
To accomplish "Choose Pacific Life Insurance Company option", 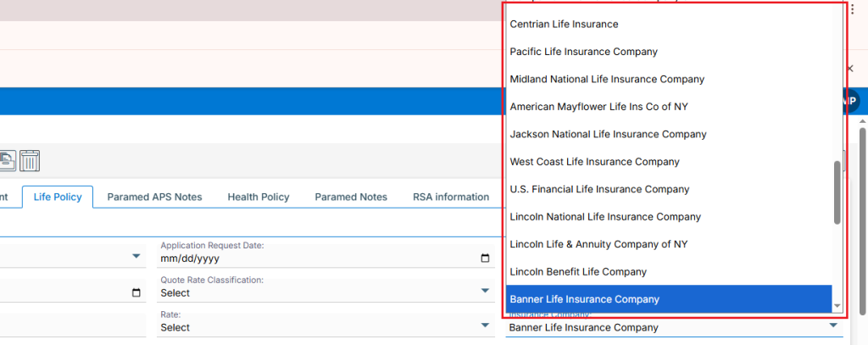I will 583,52.
